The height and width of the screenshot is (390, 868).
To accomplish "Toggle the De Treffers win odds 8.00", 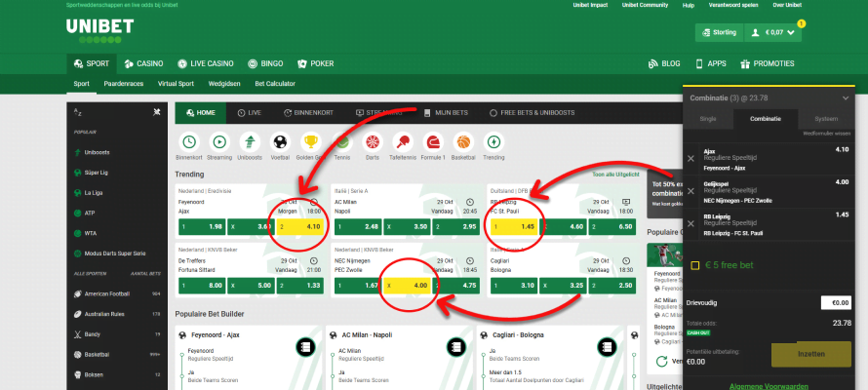I will coord(202,286).
